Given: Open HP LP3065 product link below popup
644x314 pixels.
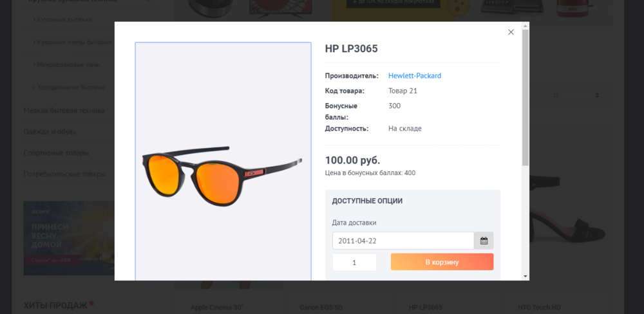Looking at the screenshot, I should click(x=426, y=308).
